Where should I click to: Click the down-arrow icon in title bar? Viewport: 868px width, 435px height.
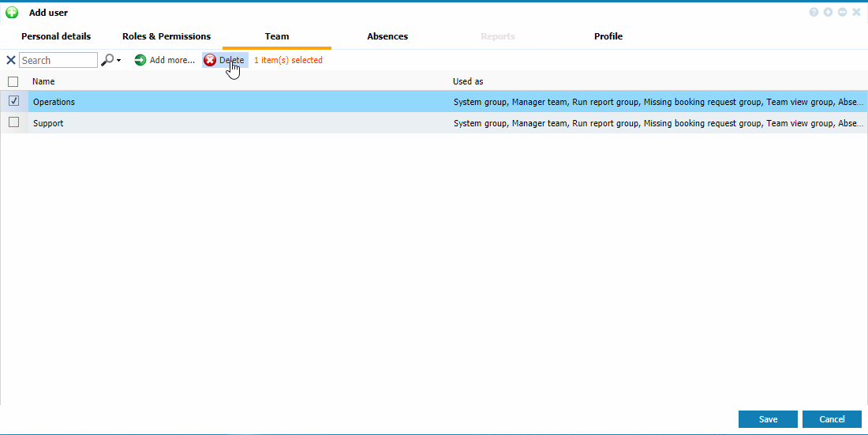tap(828, 13)
